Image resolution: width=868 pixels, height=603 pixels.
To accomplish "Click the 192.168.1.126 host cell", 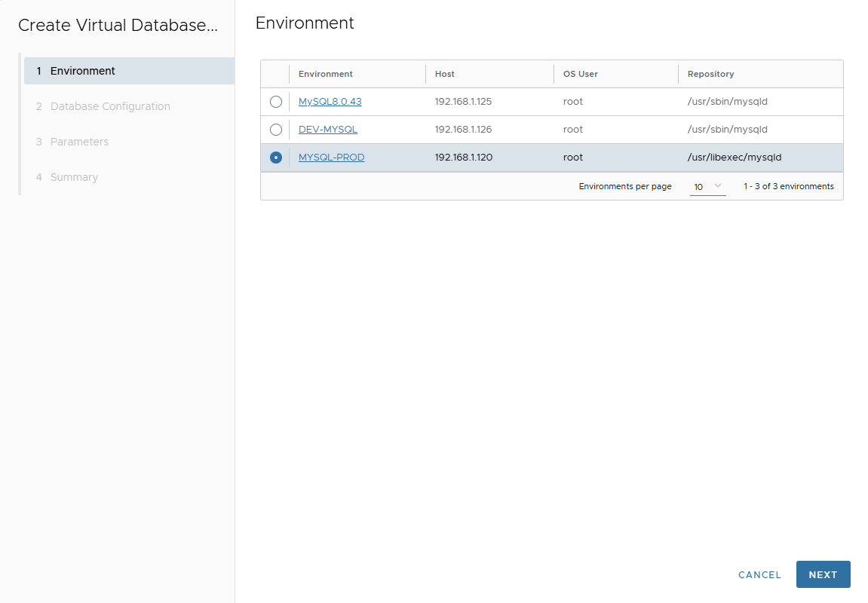I will [463, 130].
